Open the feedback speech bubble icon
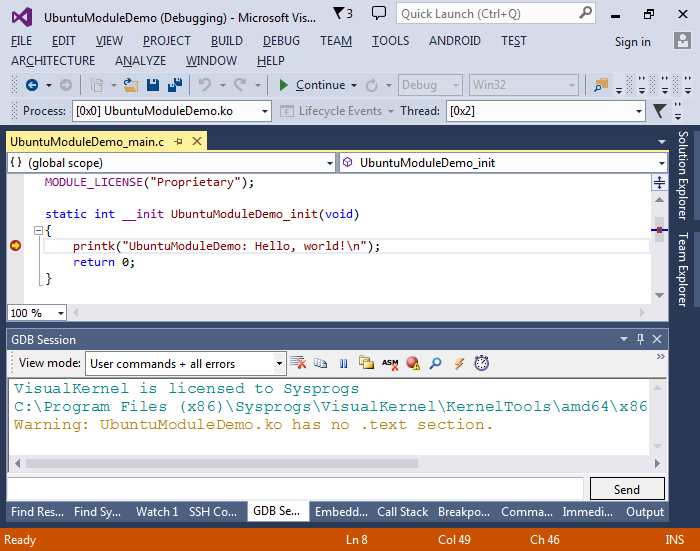 379,13
